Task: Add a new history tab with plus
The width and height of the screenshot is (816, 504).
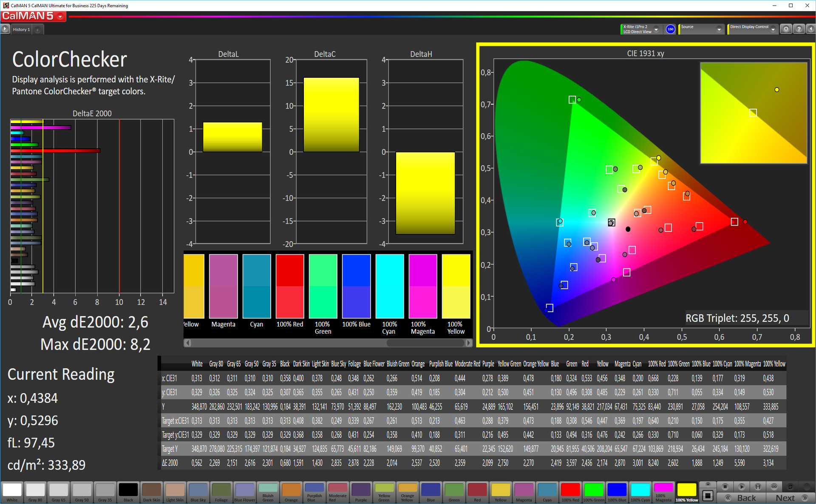Action: (x=37, y=29)
